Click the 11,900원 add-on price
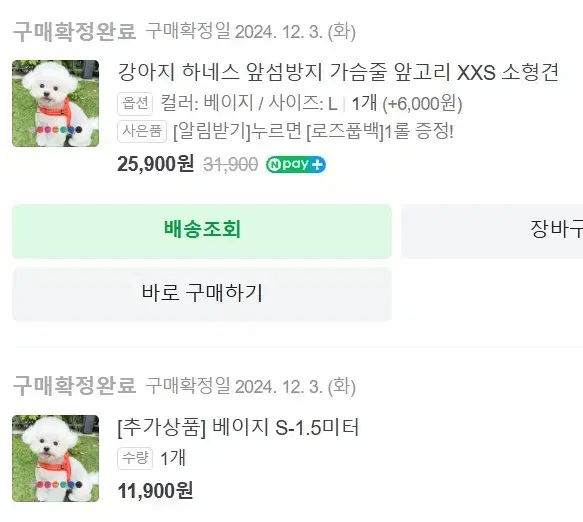583x522 pixels. pyautogui.click(x=155, y=491)
